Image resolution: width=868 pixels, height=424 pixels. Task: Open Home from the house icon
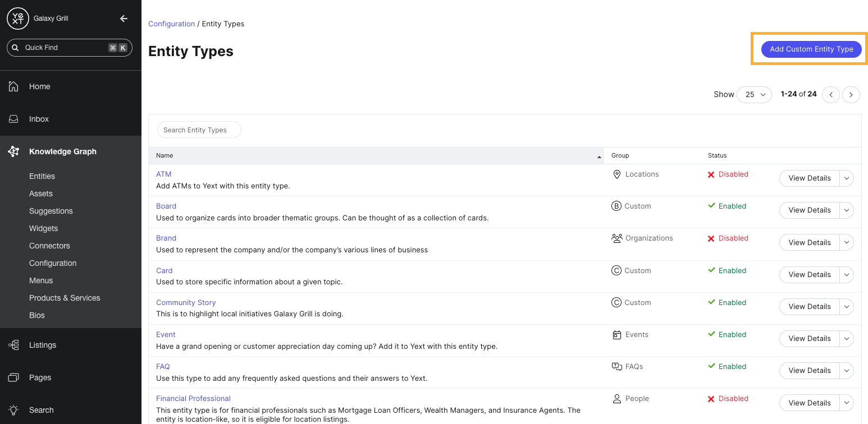click(14, 86)
